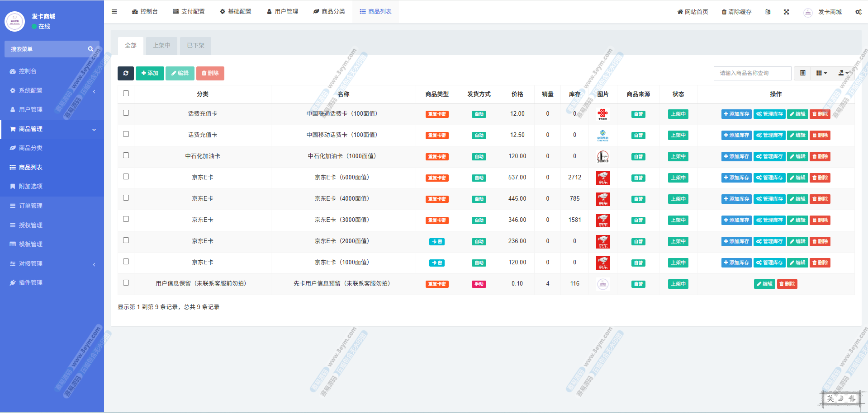Click the 京东 thumbnail for 京东E卡 (4000面值)

point(602,199)
